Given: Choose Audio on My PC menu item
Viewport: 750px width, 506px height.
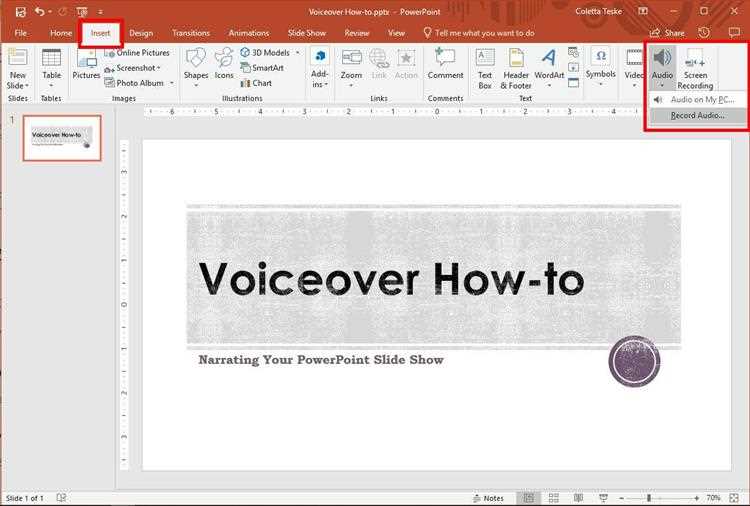Looking at the screenshot, I should 697,99.
